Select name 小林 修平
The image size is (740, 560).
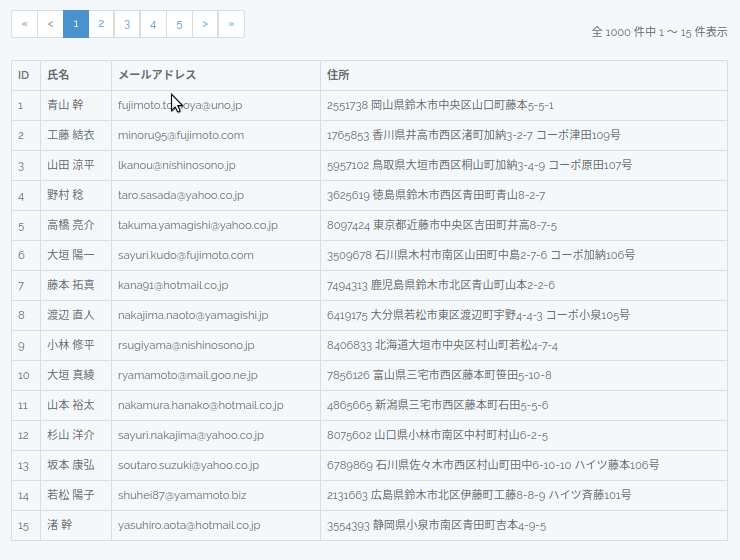(x=71, y=345)
